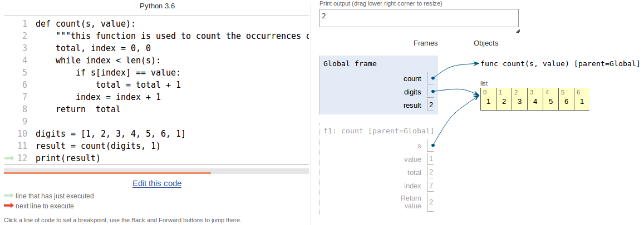Screen dimensions: 644x225
Task: Set breakpoint on line 1 def count
Action: [85, 23]
